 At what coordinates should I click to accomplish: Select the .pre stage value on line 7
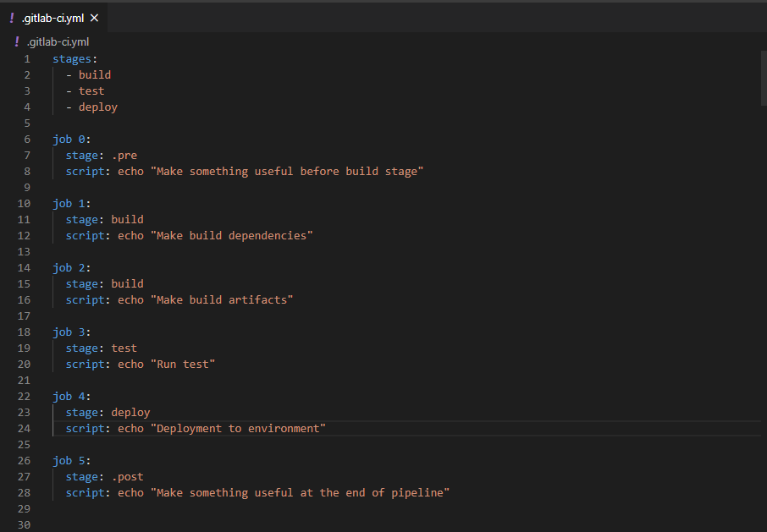(x=124, y=155)
